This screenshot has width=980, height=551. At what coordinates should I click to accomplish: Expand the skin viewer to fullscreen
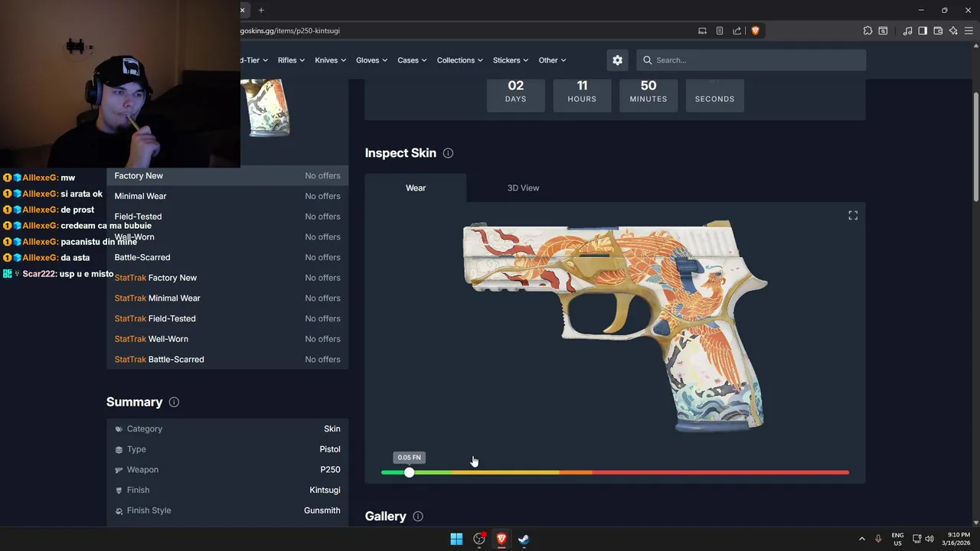853,216
